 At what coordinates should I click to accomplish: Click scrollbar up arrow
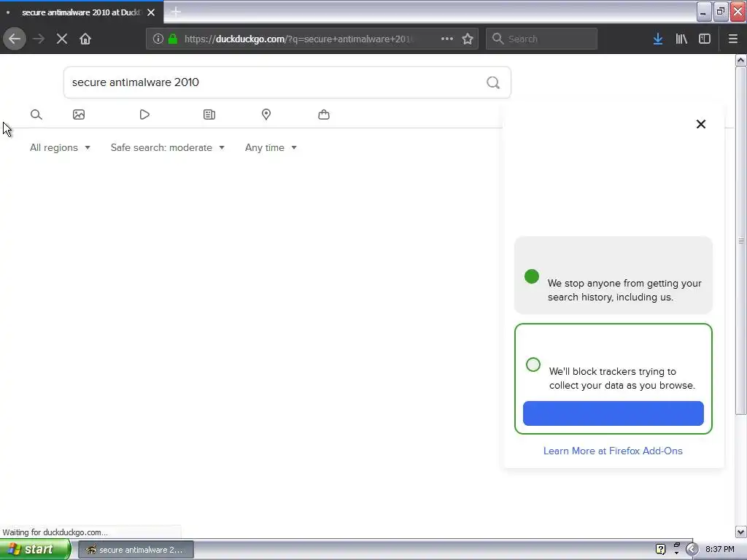pos(741,60)
